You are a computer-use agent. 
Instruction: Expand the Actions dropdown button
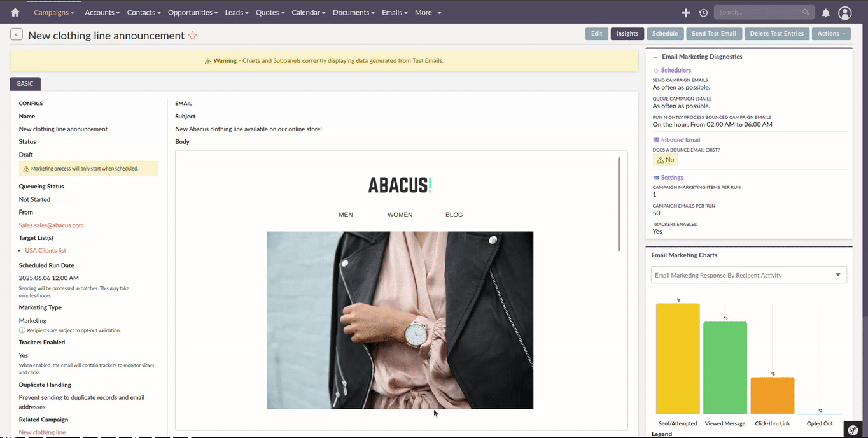pyautogui.click(x=831, y=34)
